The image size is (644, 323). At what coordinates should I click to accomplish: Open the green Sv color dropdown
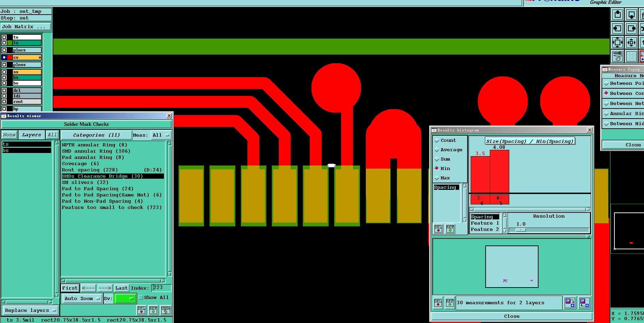125,298
